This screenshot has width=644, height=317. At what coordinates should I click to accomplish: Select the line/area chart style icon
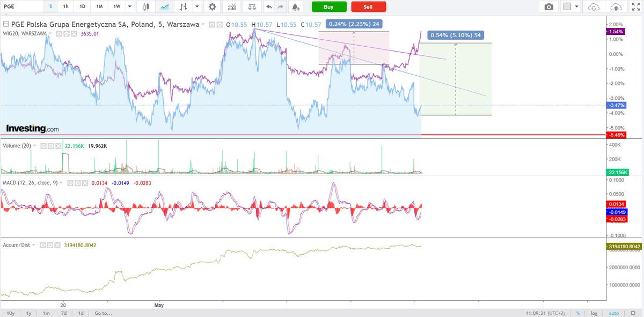(165, 7)
